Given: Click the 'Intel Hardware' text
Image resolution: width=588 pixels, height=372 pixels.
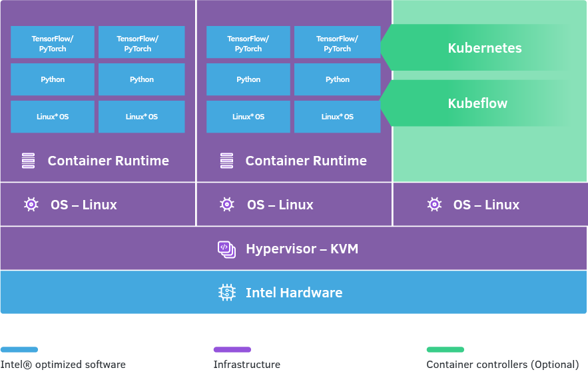Looking at the screenshot, I should point(294,293).
